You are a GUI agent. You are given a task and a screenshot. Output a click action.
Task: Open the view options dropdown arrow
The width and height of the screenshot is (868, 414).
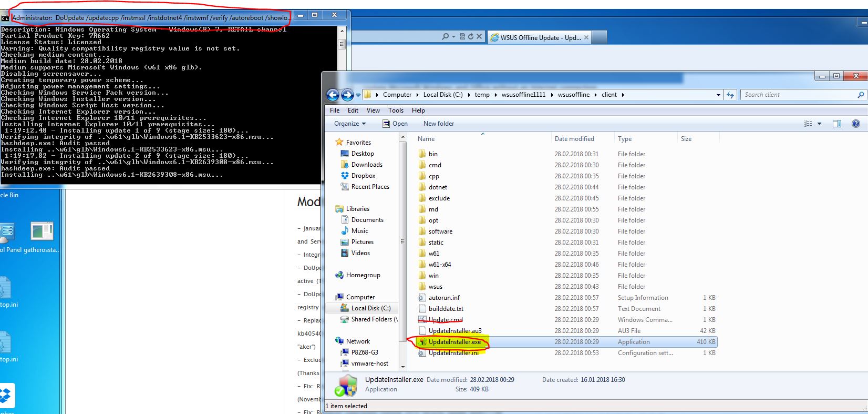819,124
